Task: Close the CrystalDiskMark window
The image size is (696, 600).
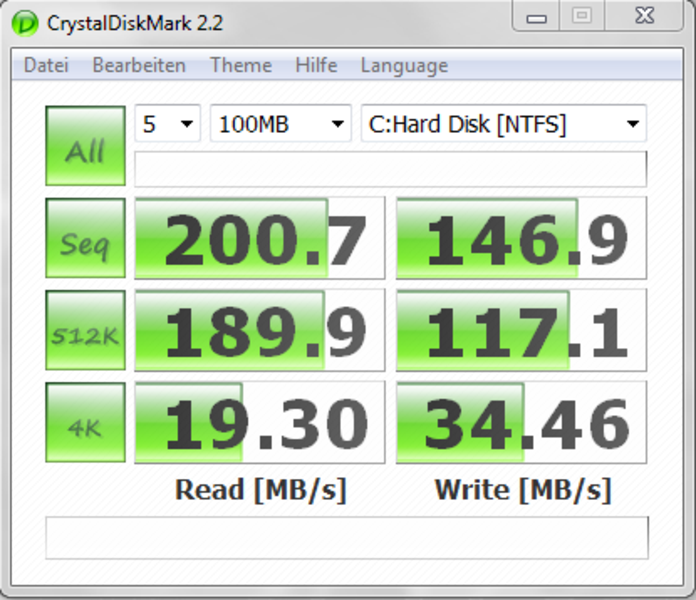Action: (644, 16)
